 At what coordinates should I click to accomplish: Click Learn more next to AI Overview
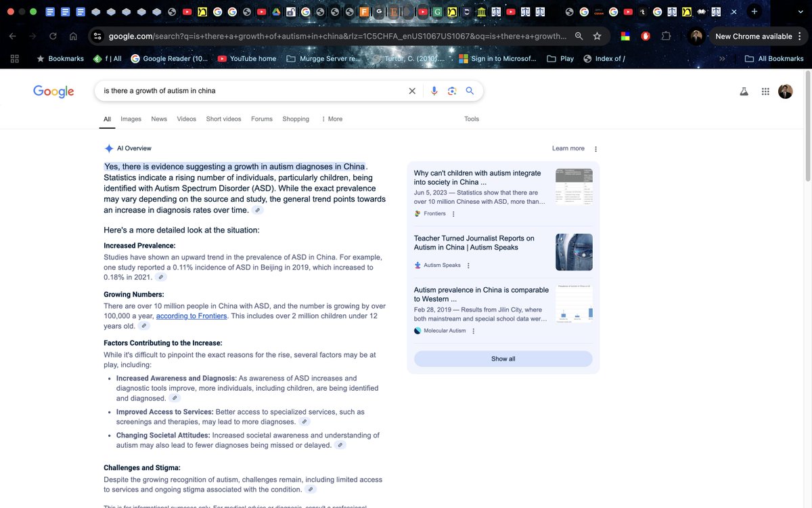coord(568,148)
